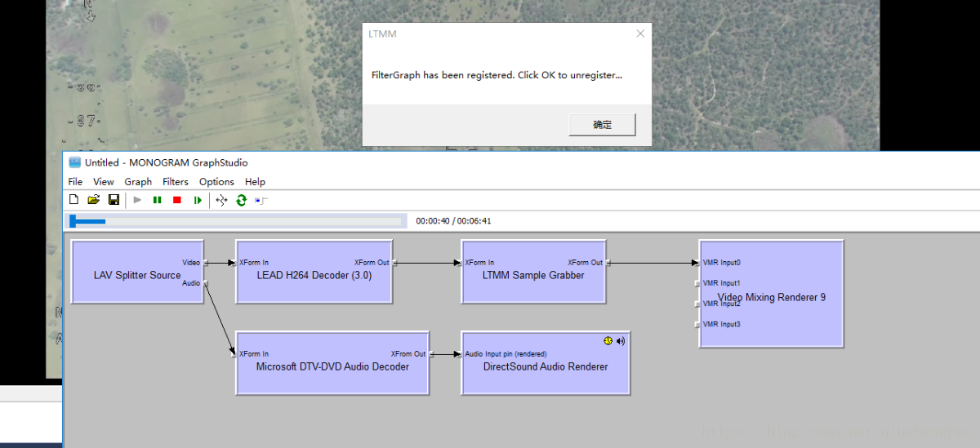Image resolution: width=980 pixels, height=448 pixels.
Task: Create a new graph with New icon
Action: 74,200
